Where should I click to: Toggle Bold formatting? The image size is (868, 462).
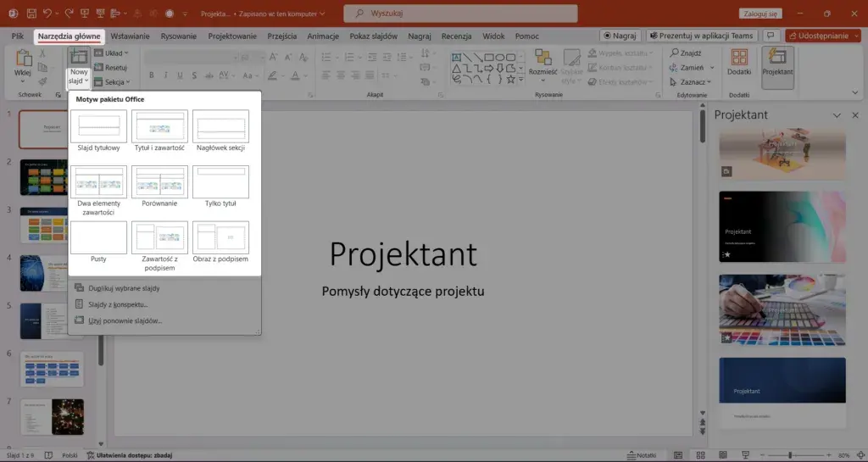pos(151,75)
